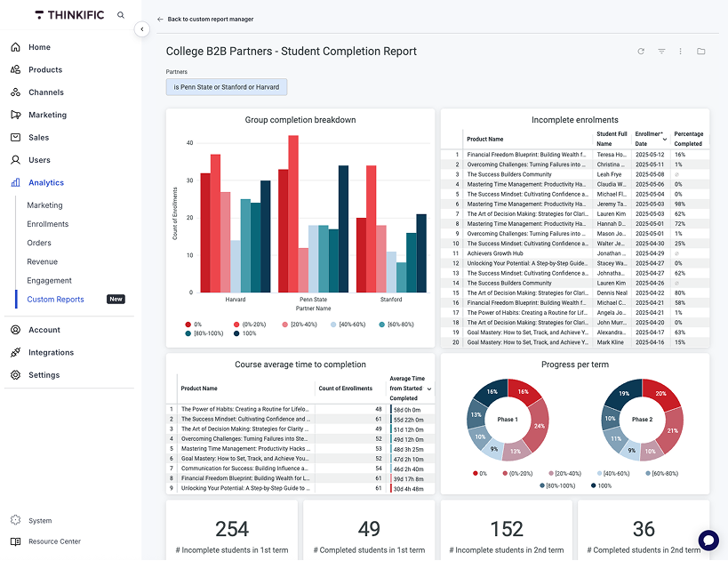Click the 'Dennis Neal' student cell
The image size is (728, 561).
pyautogui.click(x=612, y=293)
